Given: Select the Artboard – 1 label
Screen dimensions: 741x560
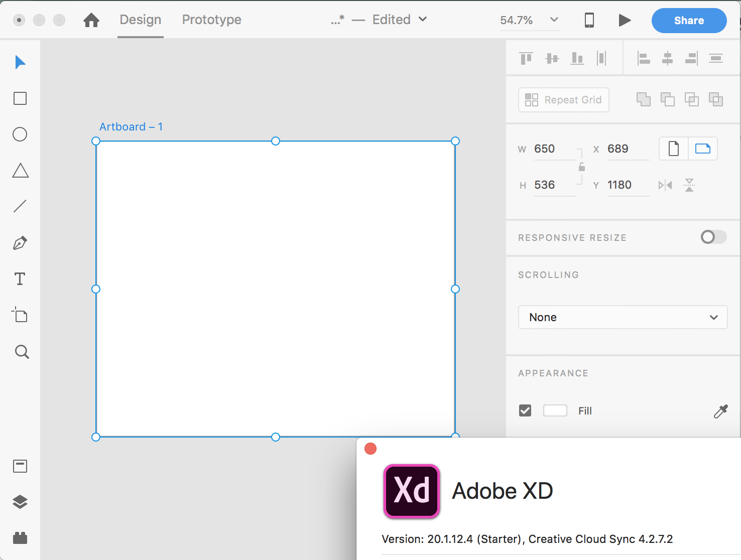Looking at the screenshot, I should coord(131,126).
